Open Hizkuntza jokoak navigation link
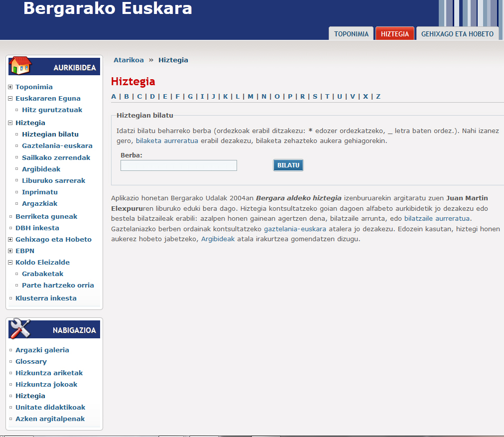The image size is (504, 437). [x=46, y=385]
